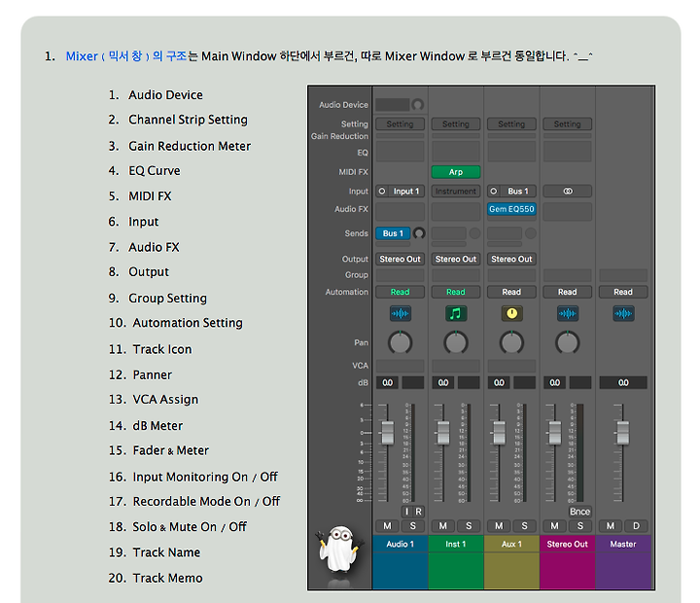Mute the Master channel
This screenshot has height=603, width=700.
(611, 526)
